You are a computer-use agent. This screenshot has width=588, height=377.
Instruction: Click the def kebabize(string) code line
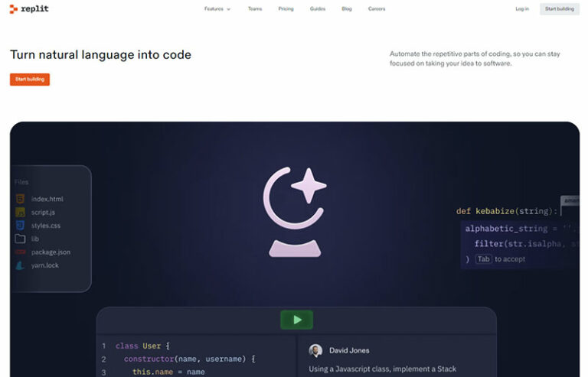coord(506,211)
